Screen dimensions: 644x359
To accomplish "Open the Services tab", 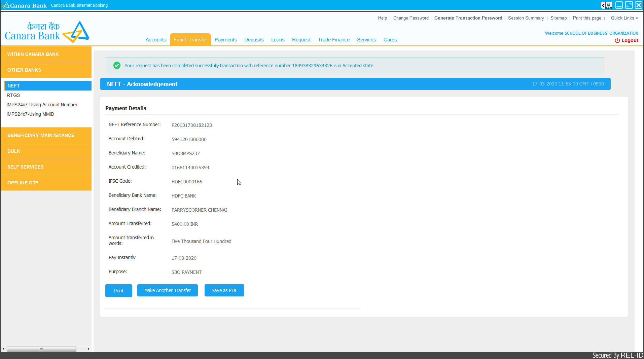I will click(366, 40).
